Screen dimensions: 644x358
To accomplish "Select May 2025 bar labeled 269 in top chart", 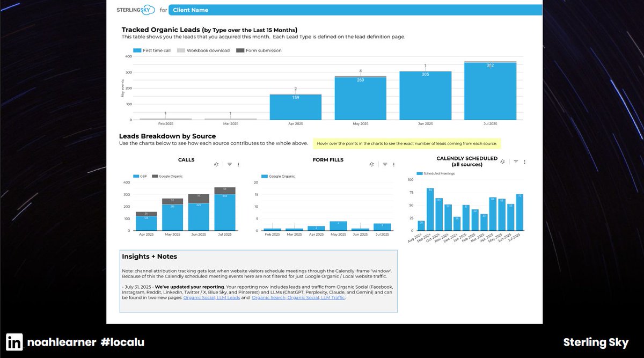I will click(x=360, y=98).
